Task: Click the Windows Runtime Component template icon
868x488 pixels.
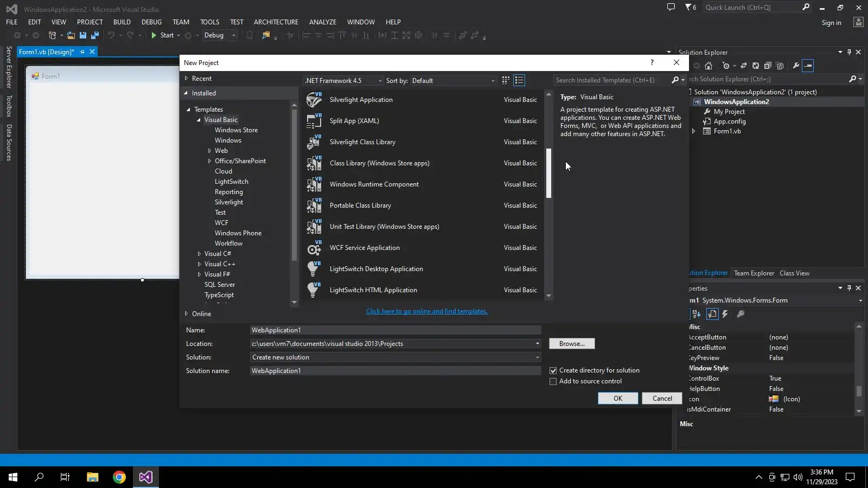Action: coord(314,184)
